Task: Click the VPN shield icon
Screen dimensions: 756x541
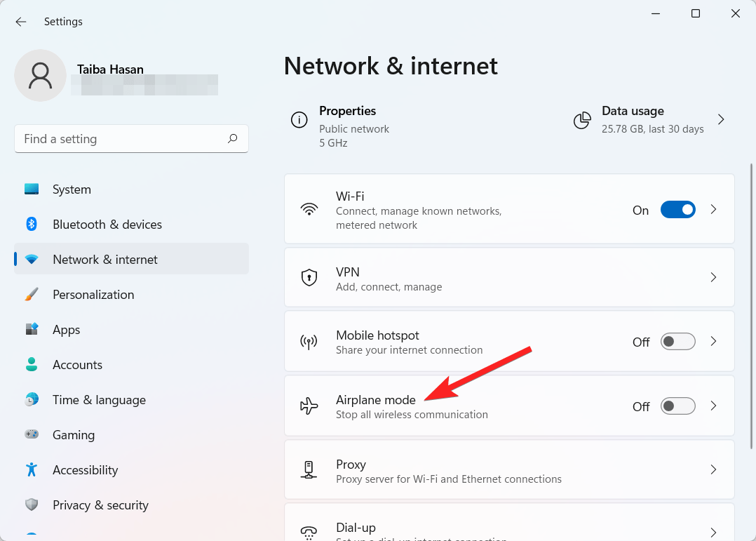Action: [309, 277]
